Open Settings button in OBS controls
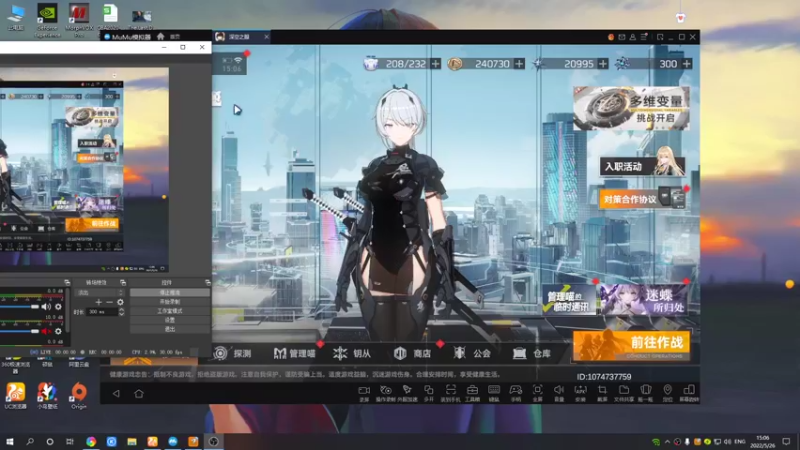Screen dimensions: 800x450 [x=170, y=320]
